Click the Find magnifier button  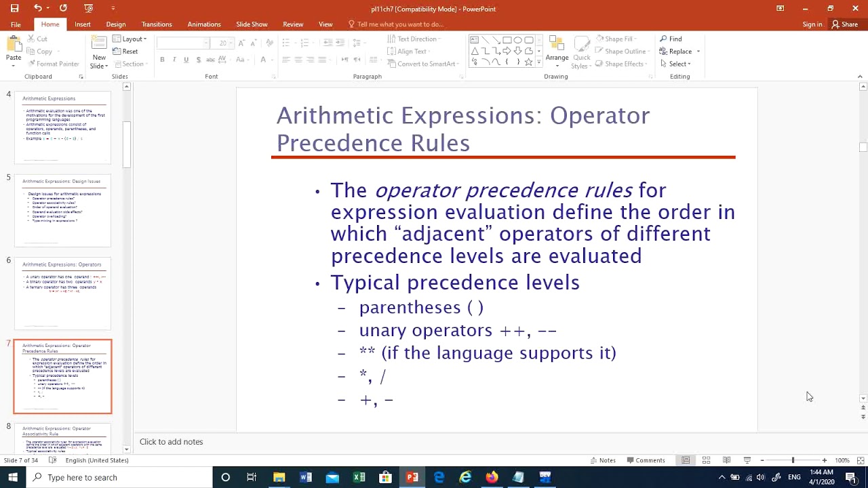[671, 39]
